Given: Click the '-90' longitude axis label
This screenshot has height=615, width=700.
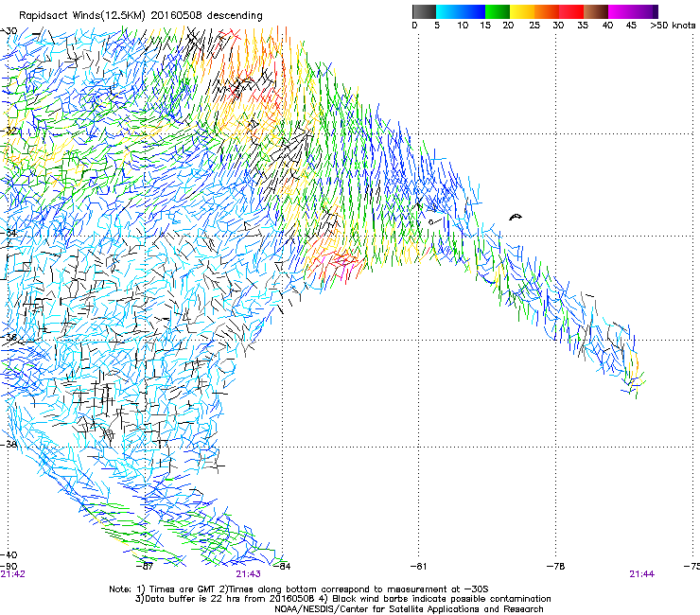Looking at the screenshot, I should [9, 567].
